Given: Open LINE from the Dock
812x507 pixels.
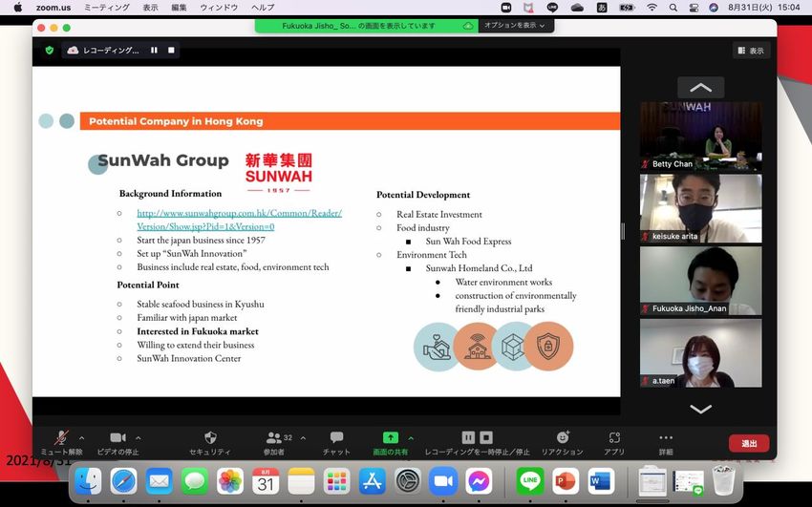Looking at the screenshot, I should click(x=530, y=481).
